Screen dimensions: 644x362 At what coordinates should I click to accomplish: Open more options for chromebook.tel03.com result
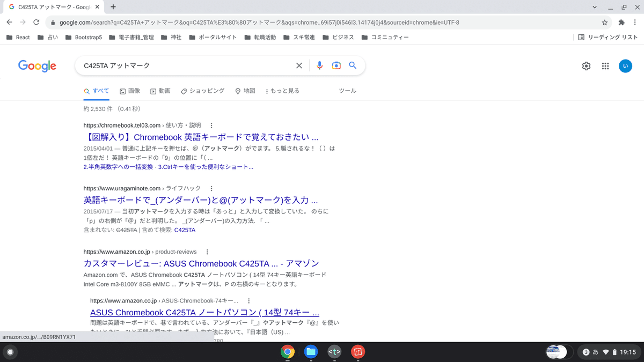211,125
